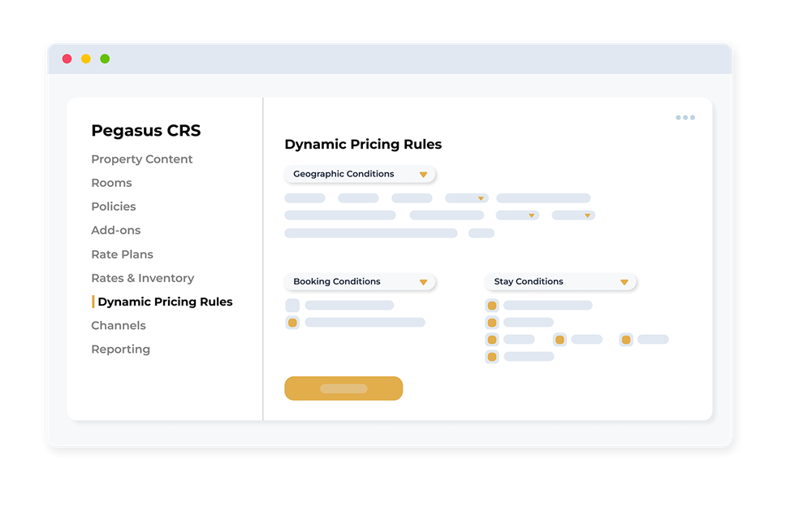Go to Rates & Inventory section
This screenshot has width=812, height=508.
[142, 278]
